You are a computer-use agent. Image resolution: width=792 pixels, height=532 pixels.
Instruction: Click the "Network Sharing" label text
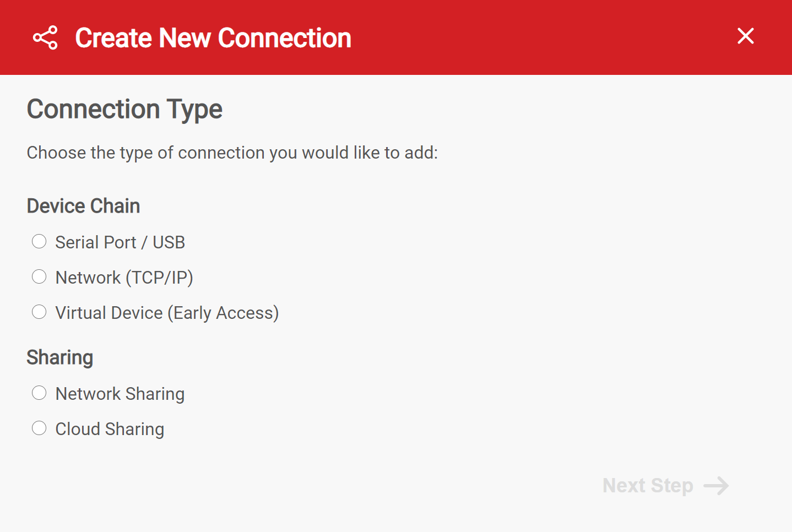120,394
